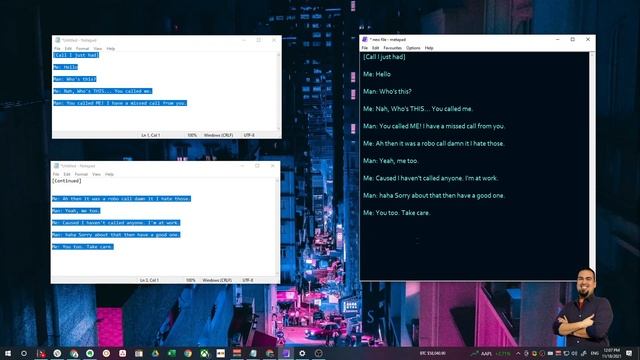Click highlighted 'Man: Who's this?' in top Notepad
640x360 pixels.
click(x=75, y=79)
